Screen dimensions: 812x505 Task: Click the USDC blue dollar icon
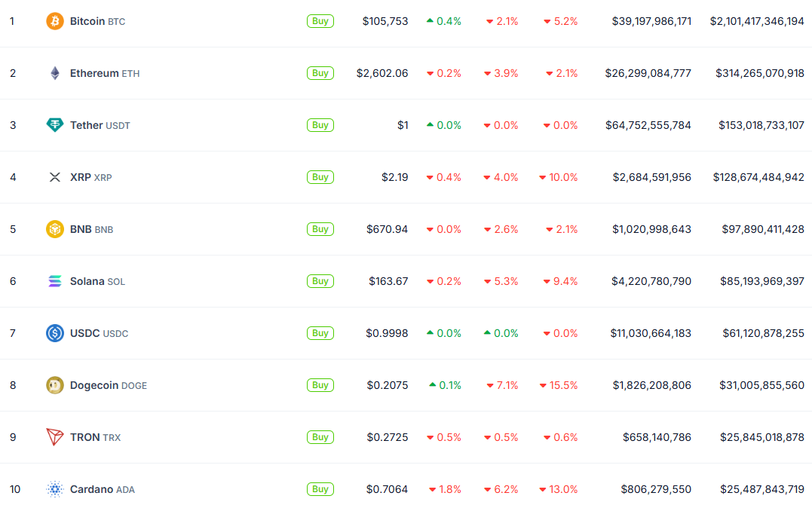pyautogui.click(x=55, y=333)
